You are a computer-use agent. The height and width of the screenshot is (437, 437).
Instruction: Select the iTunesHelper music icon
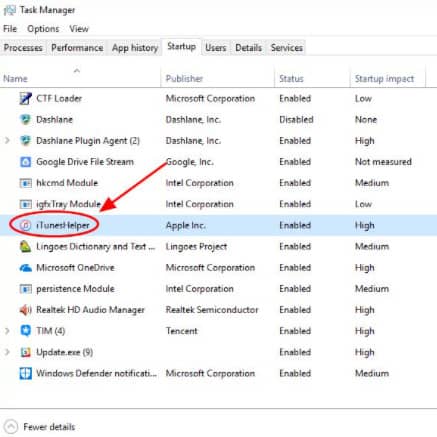(x=25, y=225)
